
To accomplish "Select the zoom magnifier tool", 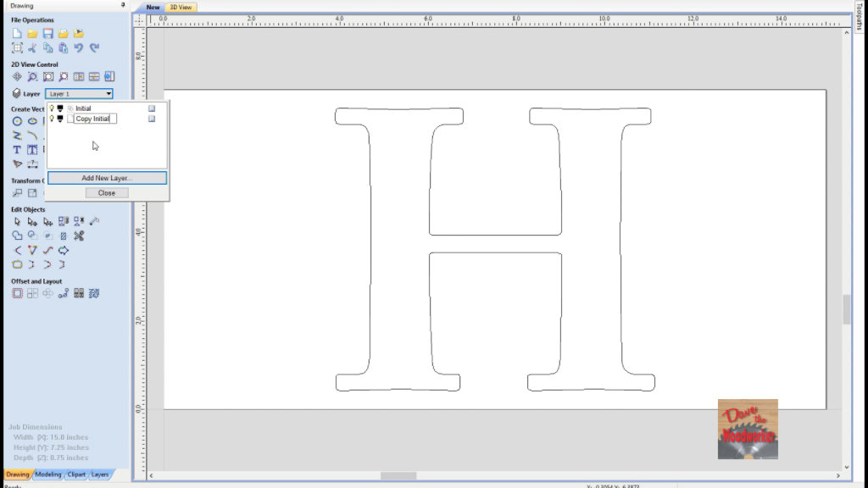I will (33, 77).
